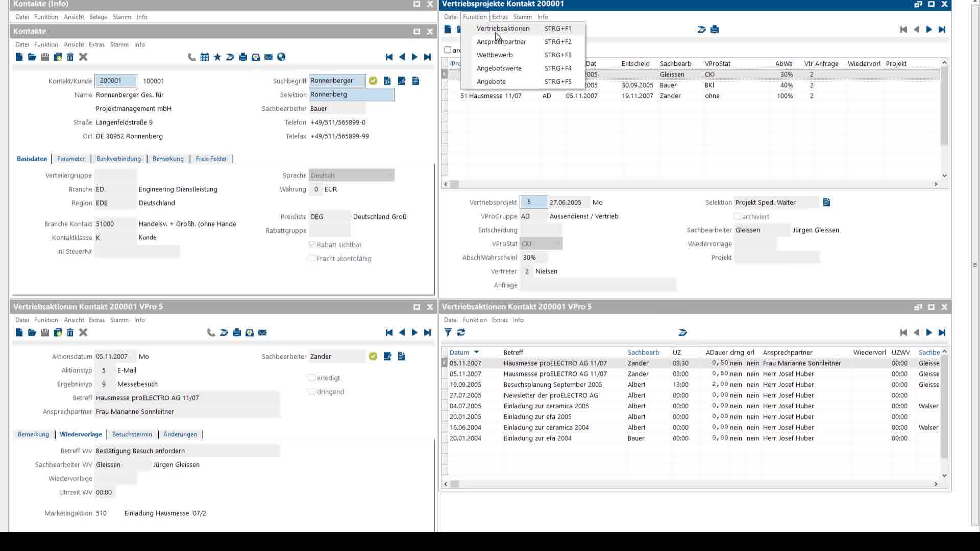Screen dimensions: 980x551
Task: Click document icon beside Selektion Projekt Sped. Walter
Action: click(827, 203)
